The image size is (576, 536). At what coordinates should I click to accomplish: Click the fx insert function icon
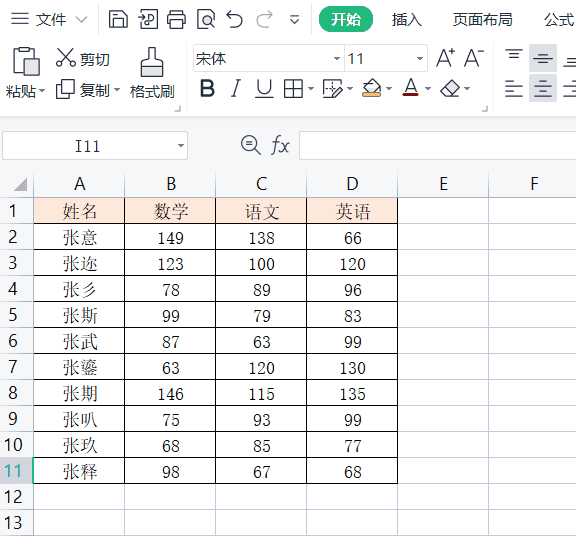[x=280, y=145]
